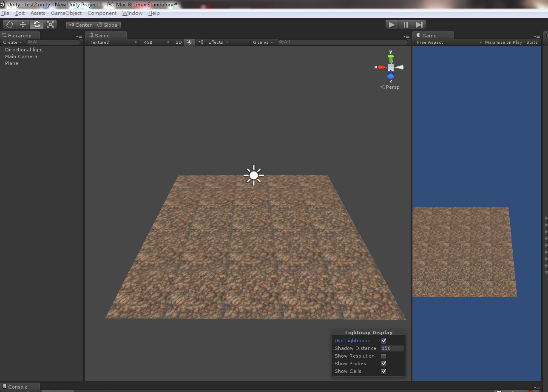Click the Pause button
Screen dimensions: 548x392
point(406,25)
